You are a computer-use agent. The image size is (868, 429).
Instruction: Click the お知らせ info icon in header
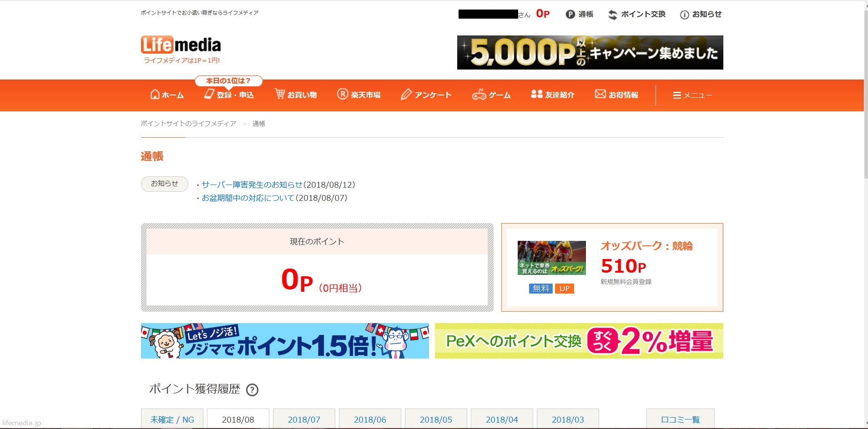(684, 15)
